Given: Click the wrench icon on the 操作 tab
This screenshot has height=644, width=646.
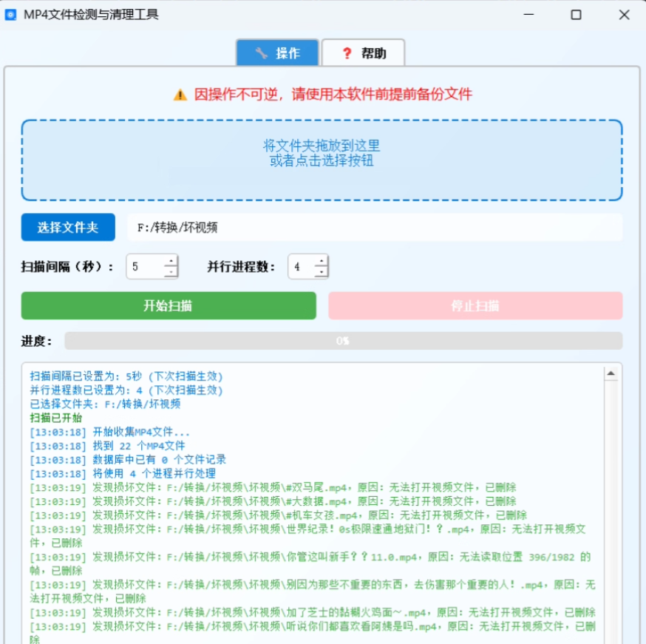Looking at the screenshot, I should tap(261, 53).
